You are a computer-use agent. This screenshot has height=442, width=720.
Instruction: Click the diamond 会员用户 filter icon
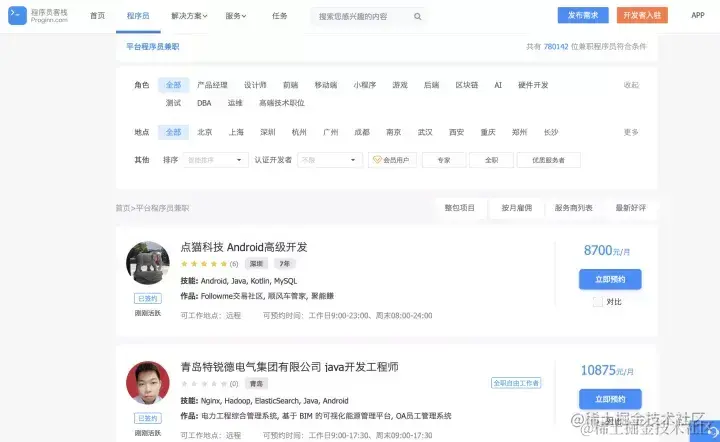pos(377,160)
